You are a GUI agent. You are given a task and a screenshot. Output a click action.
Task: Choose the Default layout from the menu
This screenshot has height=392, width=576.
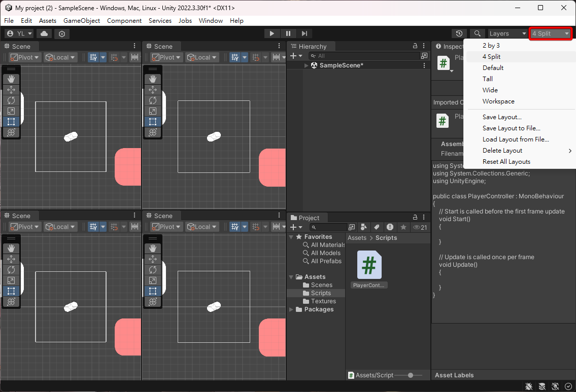(493, 68)
